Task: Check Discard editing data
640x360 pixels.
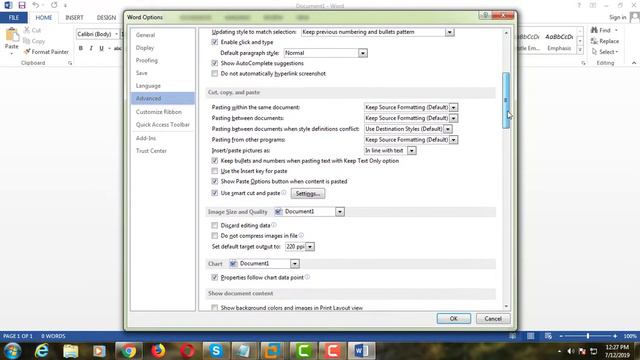Action: pos(215,225)
